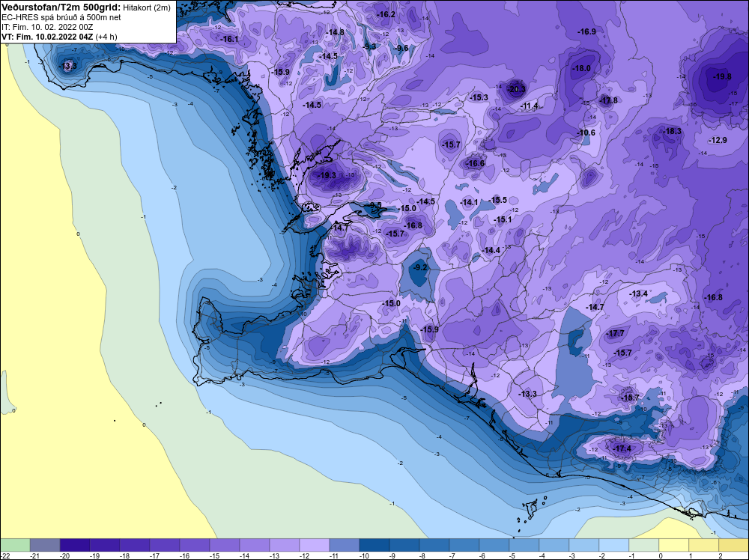
Task: Click the -17.7 temperature value
Action: point(615,333)
